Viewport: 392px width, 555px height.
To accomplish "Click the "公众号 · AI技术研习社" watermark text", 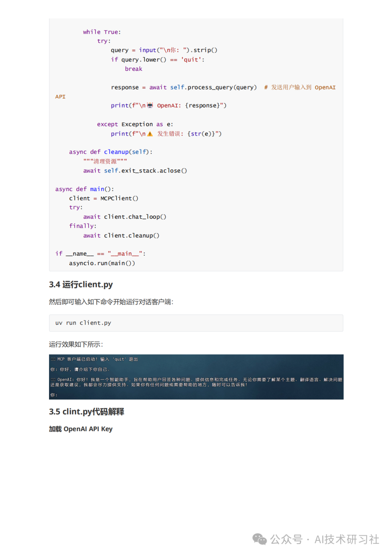I will point(324,539).
